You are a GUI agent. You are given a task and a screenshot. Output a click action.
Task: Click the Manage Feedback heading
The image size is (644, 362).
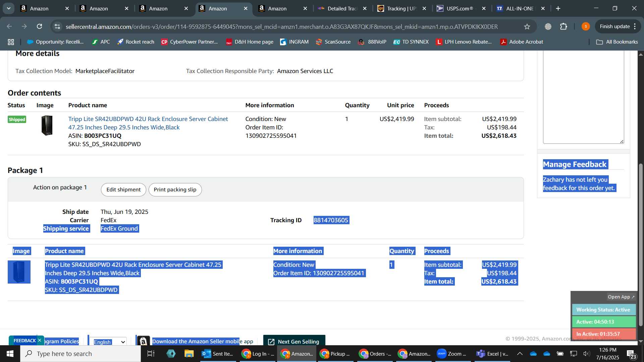[575, 164]
